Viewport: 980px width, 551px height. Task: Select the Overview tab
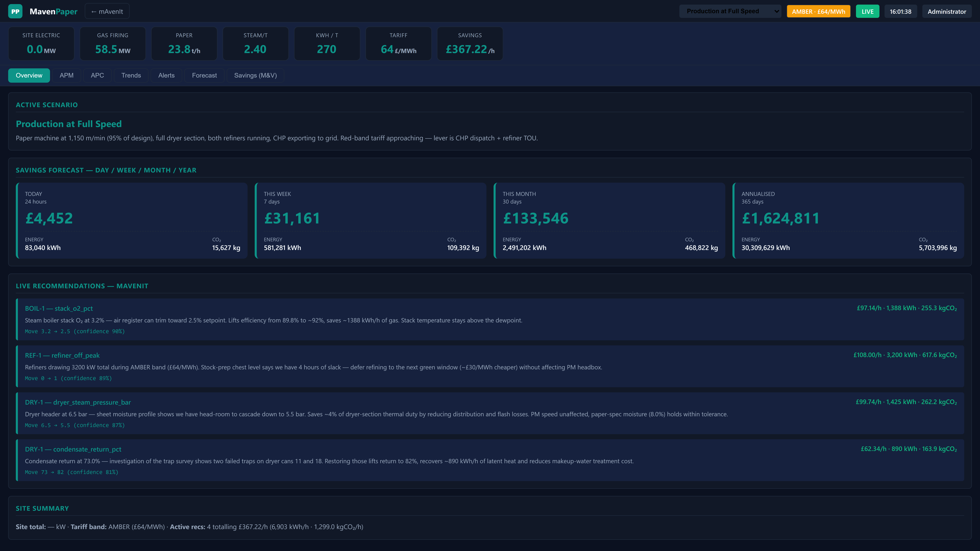click(x=29, y=75)
